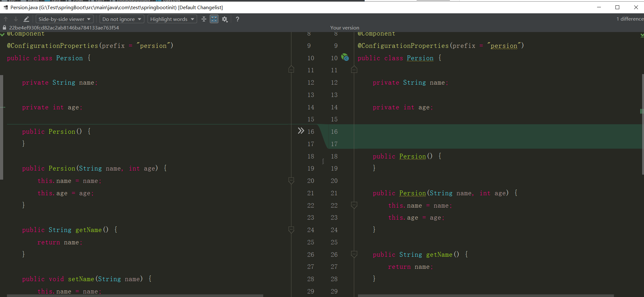Collapse unchanged fragments in the diff
The width and height of the screenshot is (644, 297).
(x=204, y=19)
